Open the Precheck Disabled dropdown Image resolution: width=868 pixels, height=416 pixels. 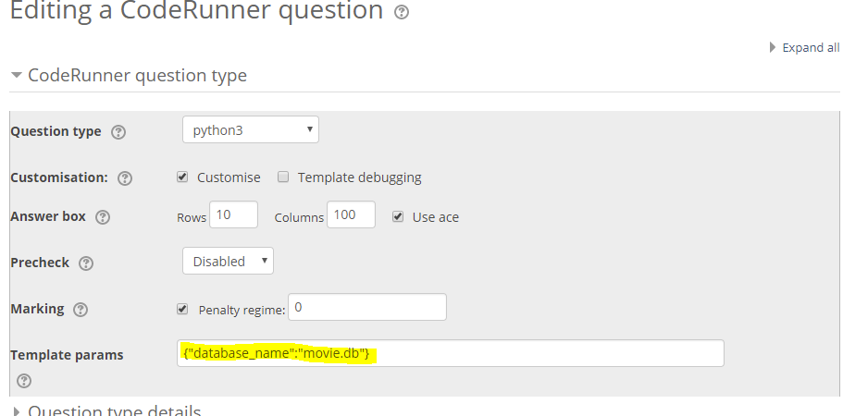(x=228, y=261)
